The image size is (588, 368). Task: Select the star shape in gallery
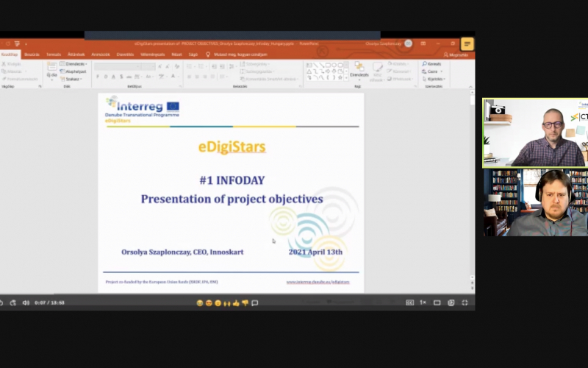pyautogui.click(x=340, y=77)
